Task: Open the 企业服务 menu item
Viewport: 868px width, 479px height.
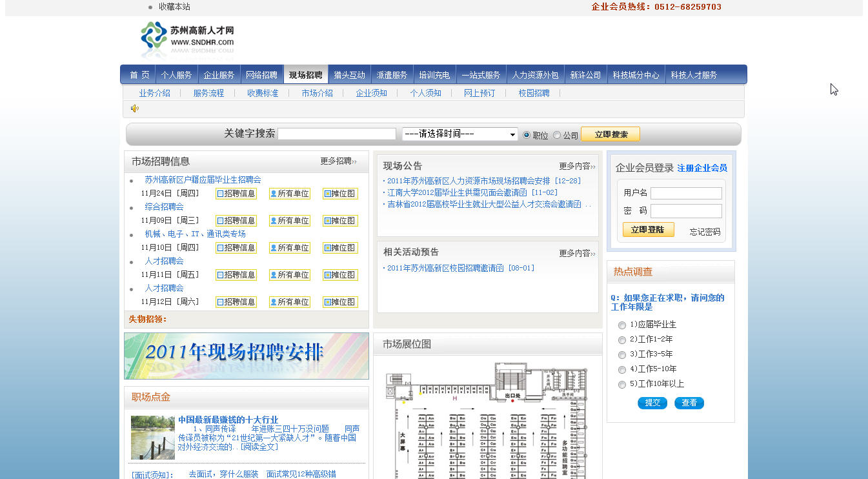Action: click(219, 75)
